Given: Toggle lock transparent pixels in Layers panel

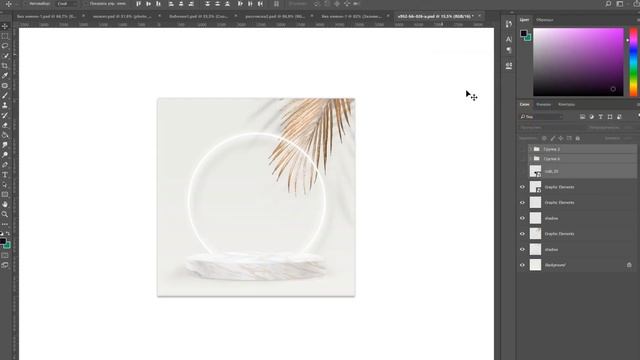Looking at the screenshot, I should 544,138.
